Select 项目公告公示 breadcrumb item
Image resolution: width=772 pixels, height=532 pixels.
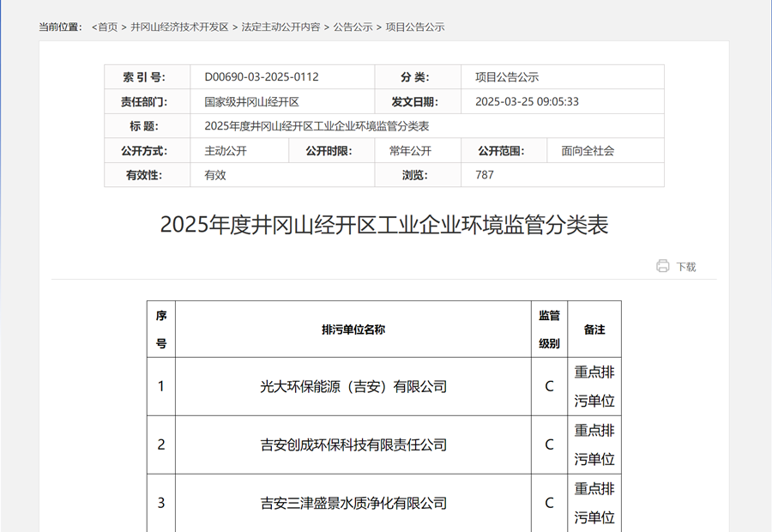415,27
